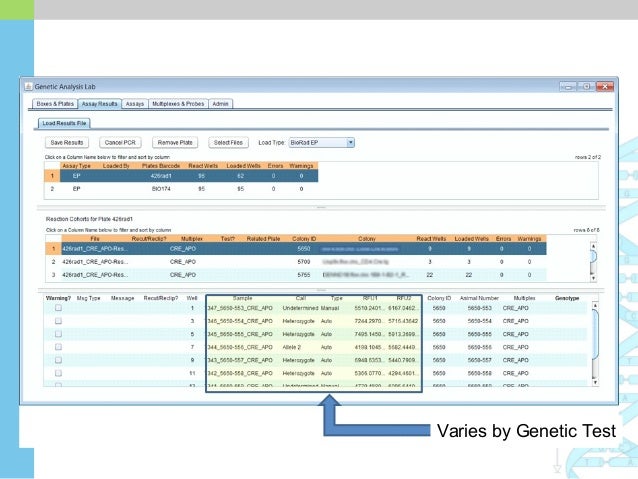Click the Genetic Analysis Lab window icon

pos(39,87)
